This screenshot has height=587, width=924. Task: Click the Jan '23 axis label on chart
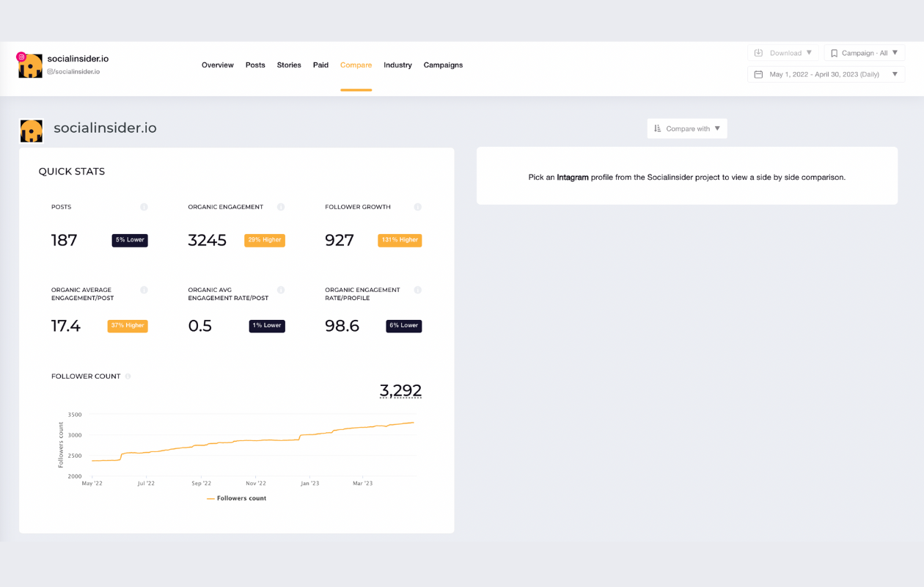pos(309,484)
